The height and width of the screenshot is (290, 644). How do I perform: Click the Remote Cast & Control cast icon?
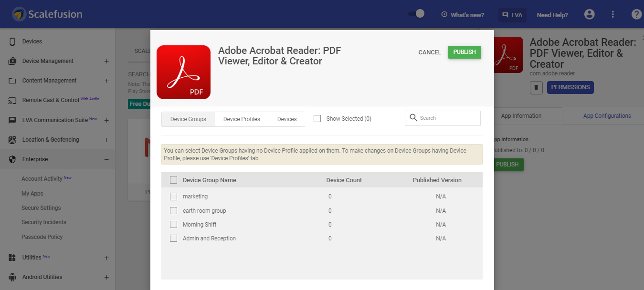click(x=12, y=100)
